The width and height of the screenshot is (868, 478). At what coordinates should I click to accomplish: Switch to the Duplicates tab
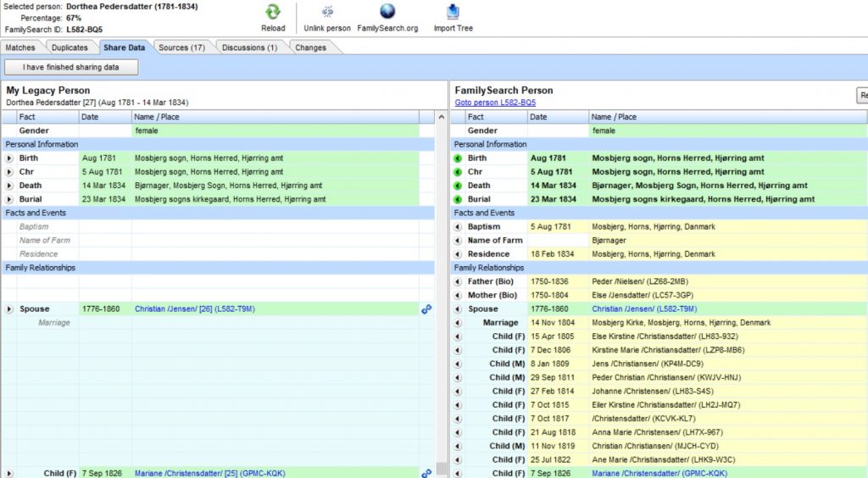[70, 47]
